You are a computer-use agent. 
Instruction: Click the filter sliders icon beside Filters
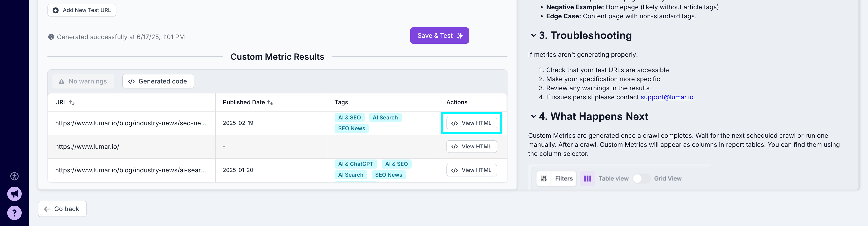coord(544,179)
